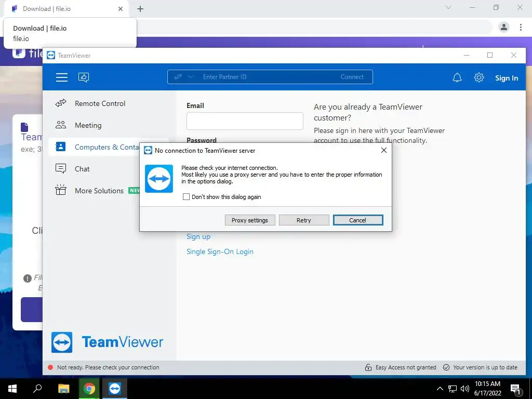
Task: Click into the Email input field
Action: 245,121
